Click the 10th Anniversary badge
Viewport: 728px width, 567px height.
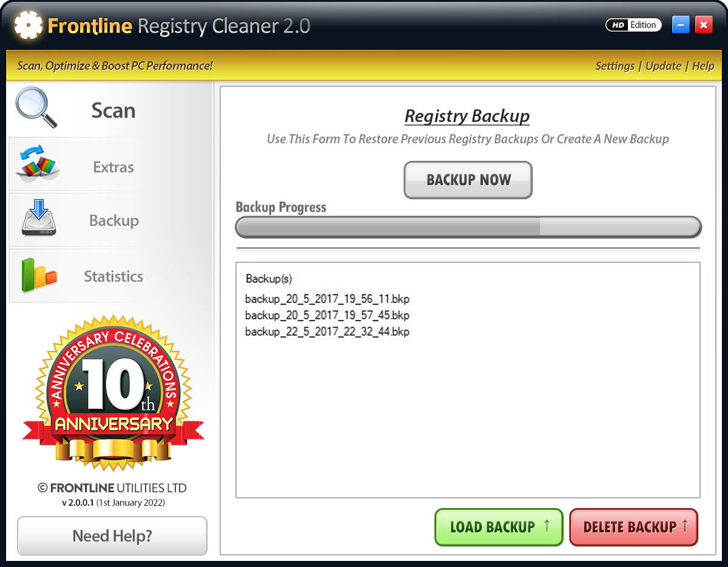[113, 393]
